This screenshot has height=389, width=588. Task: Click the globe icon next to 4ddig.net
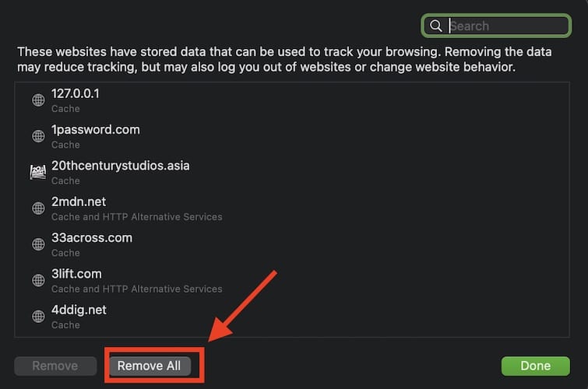click(x=38, y=317)
